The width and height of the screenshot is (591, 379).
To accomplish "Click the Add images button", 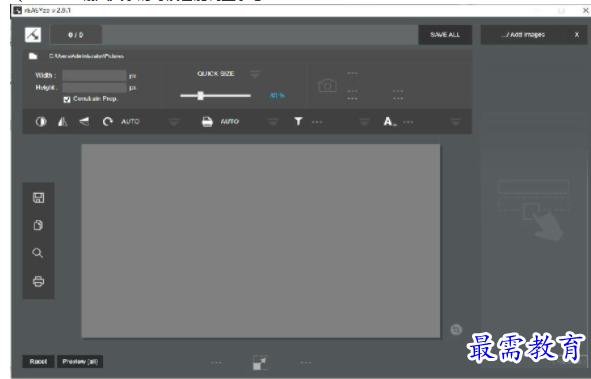I will pos(523,35).
